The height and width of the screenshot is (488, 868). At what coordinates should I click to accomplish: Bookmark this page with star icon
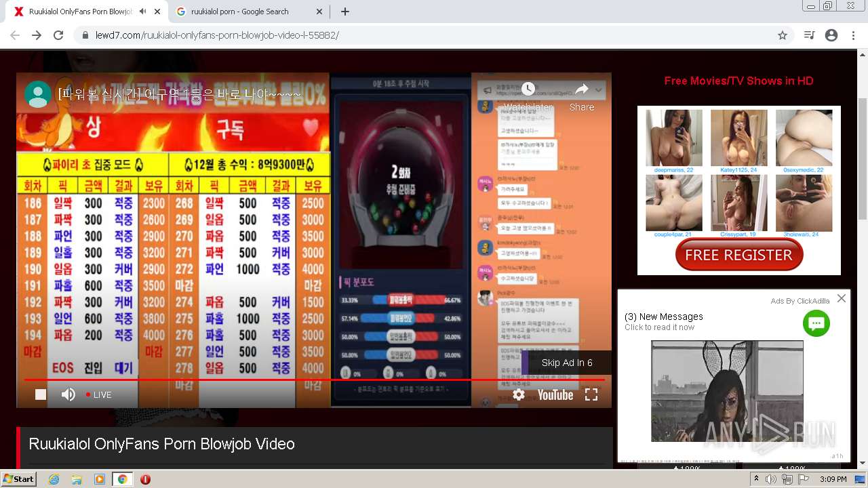(x=783, y=35)
